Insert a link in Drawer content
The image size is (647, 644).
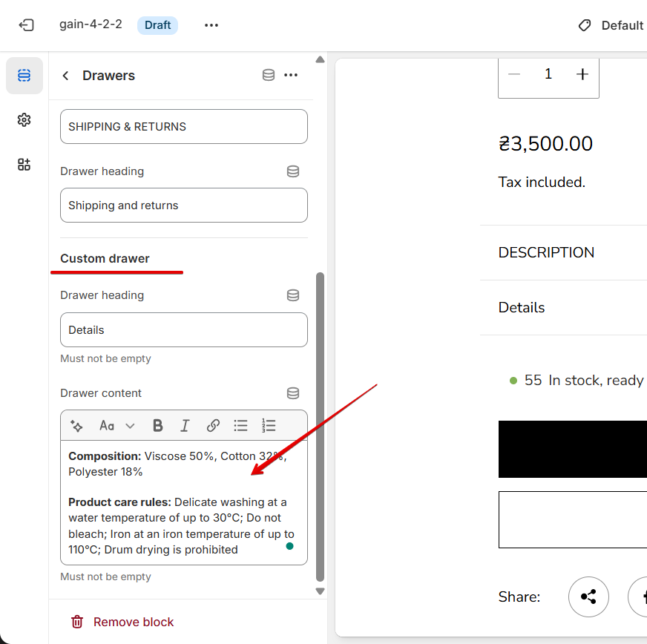(213, 425)
